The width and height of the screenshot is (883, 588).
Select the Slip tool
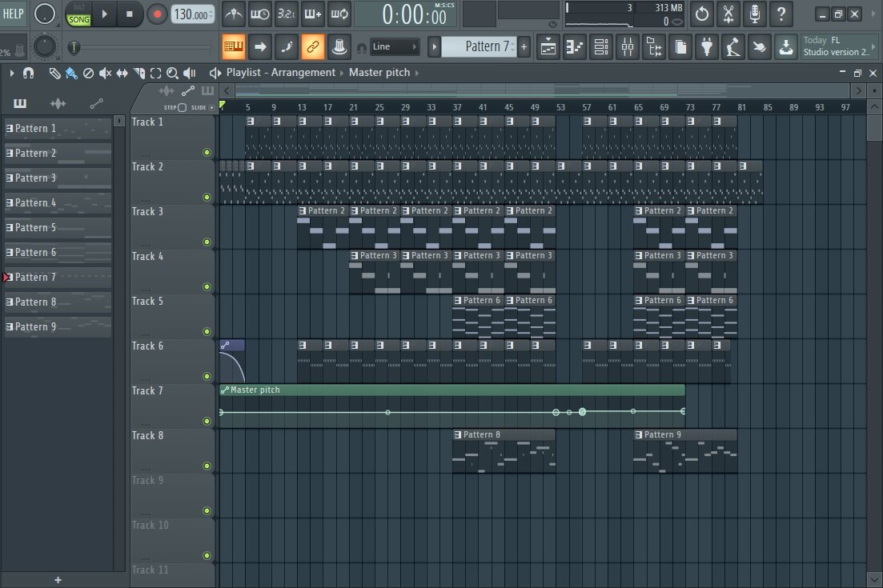coord(122,73)
